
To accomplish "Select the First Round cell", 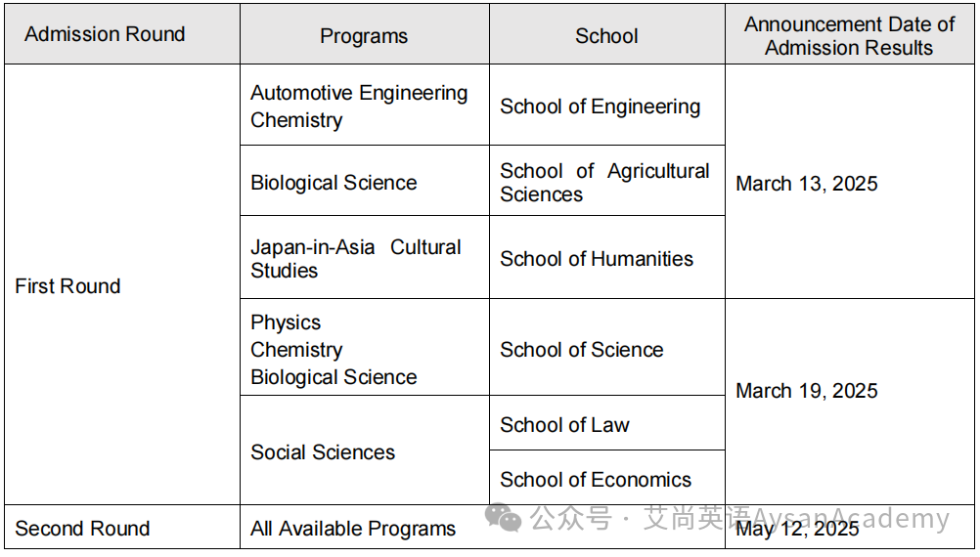I will [122, 284].
